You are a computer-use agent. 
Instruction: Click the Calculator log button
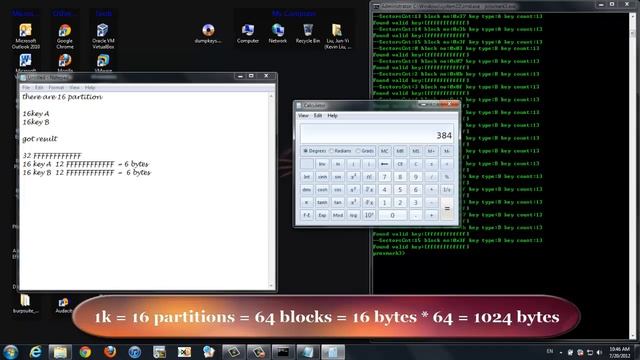pyautogui.click(x=353, y=215)
